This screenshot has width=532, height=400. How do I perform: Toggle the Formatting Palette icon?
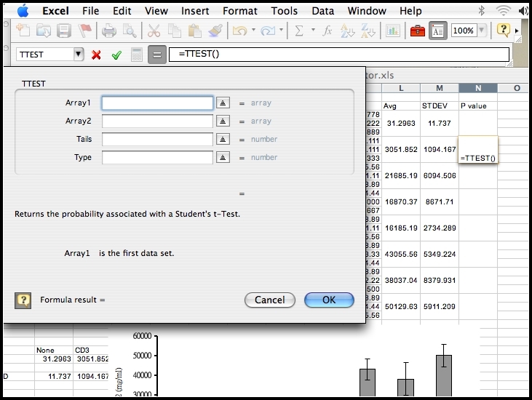coord(437,31)
